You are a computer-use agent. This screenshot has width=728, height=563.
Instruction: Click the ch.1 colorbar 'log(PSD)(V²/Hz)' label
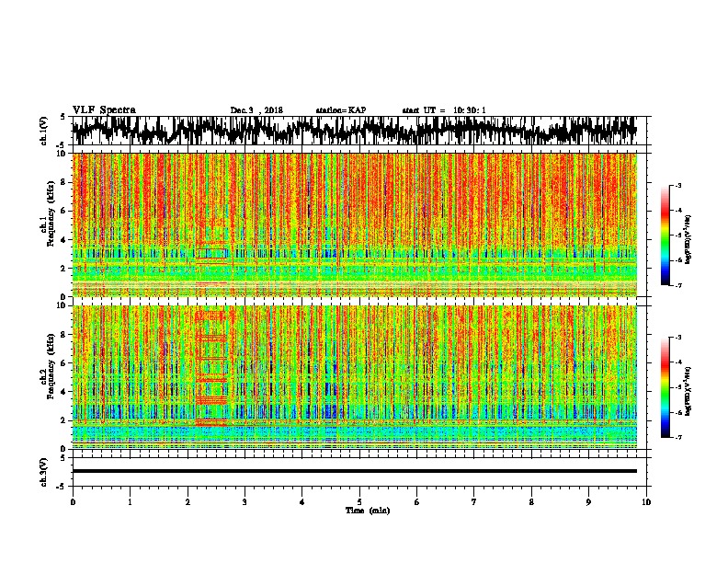688,240
